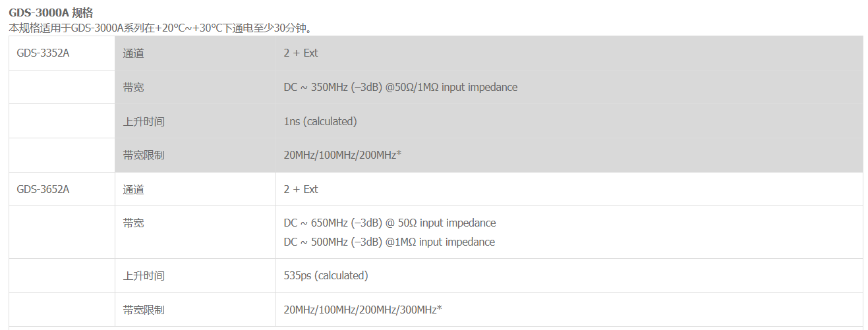Click 20MHz/100MHz/200MHz/300MHz* limit value
The image size is (868, 330).
[362, 310]
